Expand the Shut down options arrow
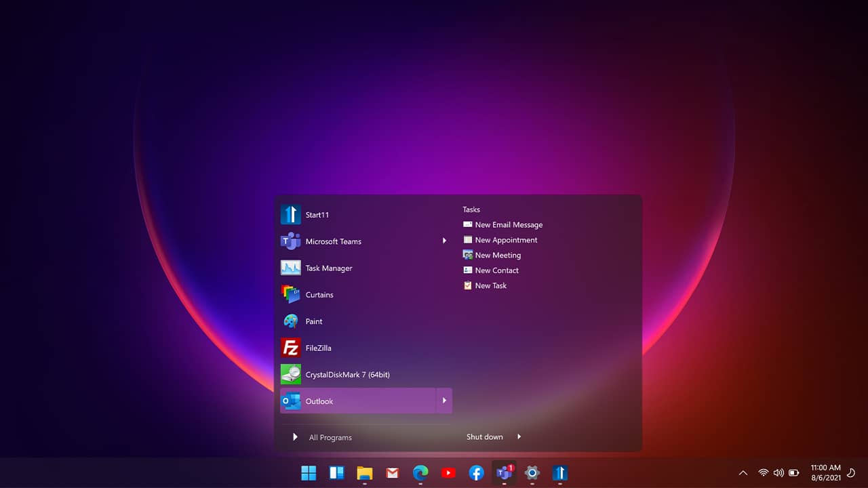 tap(519, 436)
